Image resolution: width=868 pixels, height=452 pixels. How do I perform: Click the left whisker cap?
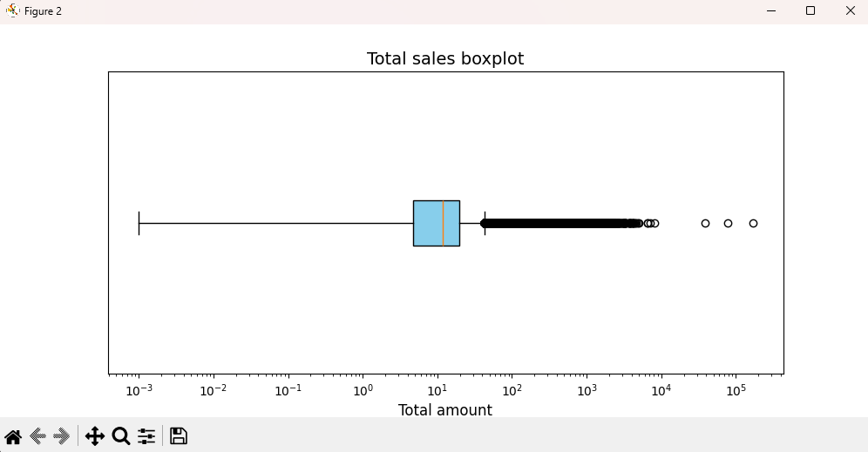click(x=139, y=224)
